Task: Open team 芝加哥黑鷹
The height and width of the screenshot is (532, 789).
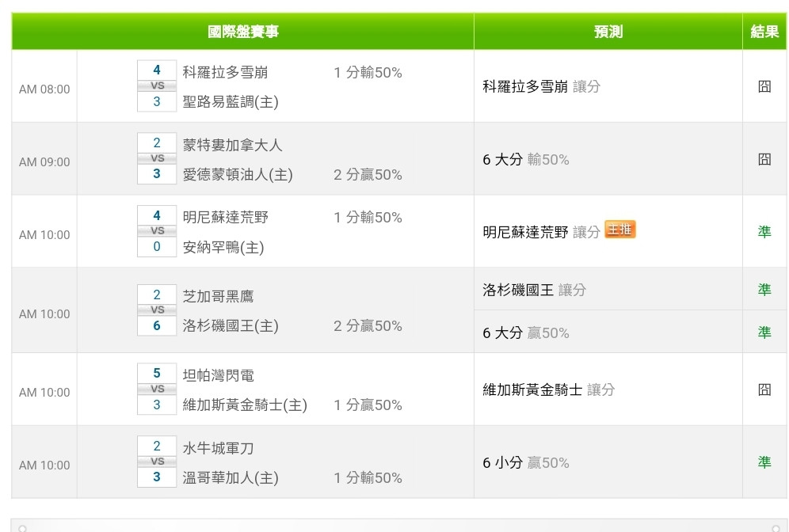Action: 218,296
